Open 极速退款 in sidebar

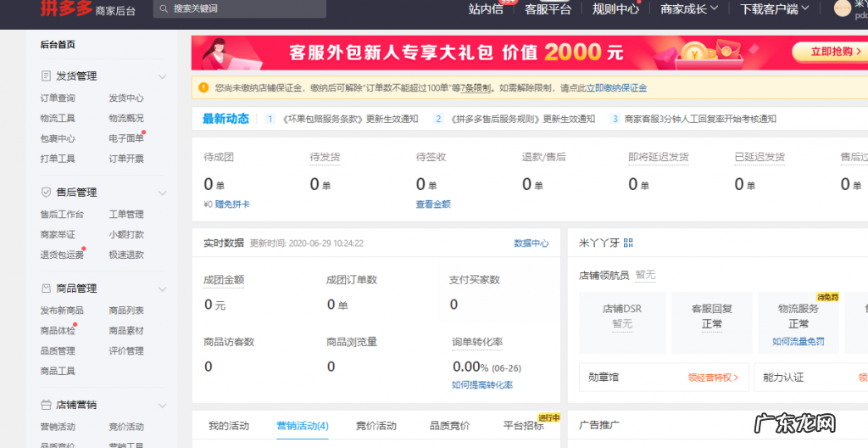click(126, 255)
